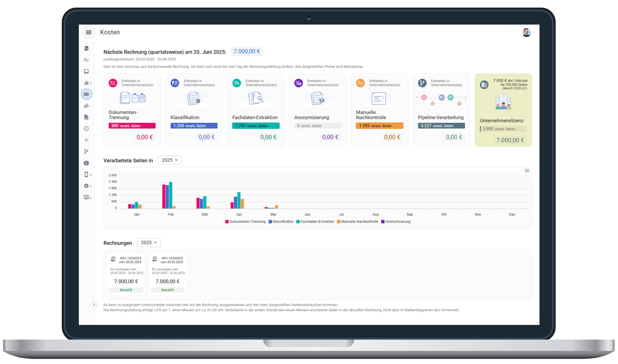Open the document report sidebar icon
Screen dimensions: 618x364
coord(86,117)
